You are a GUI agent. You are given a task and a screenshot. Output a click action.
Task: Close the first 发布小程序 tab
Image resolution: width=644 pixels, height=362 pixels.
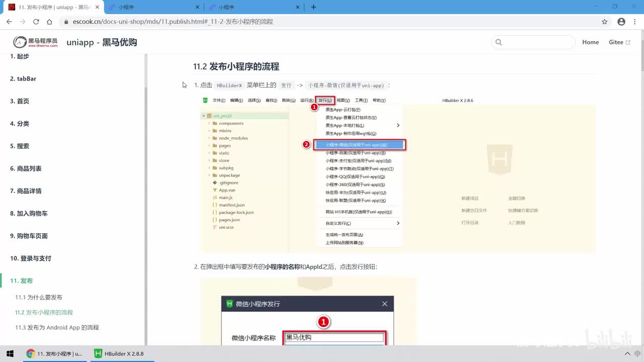click(96, 7)
